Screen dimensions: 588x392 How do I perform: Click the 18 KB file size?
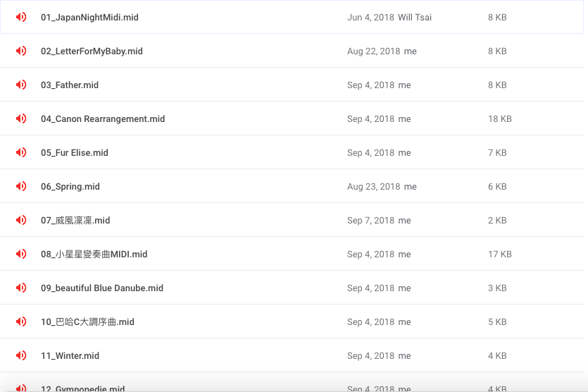499,118
